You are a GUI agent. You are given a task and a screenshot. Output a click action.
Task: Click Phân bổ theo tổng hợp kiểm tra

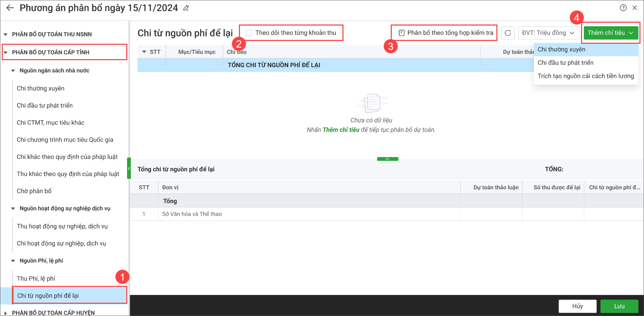pos(446,33)
